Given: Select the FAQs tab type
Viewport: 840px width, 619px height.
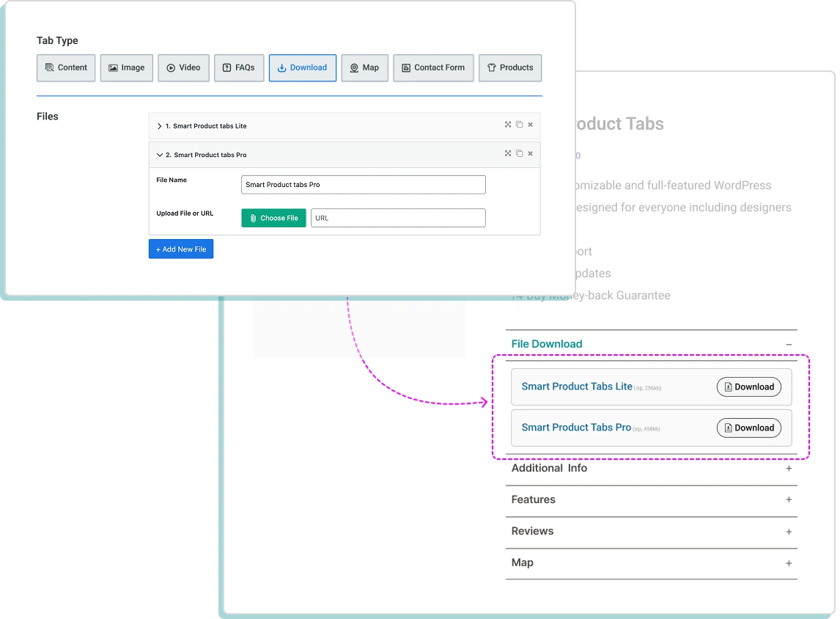Looking at the screenshot, I should click(x=239, y=67).
